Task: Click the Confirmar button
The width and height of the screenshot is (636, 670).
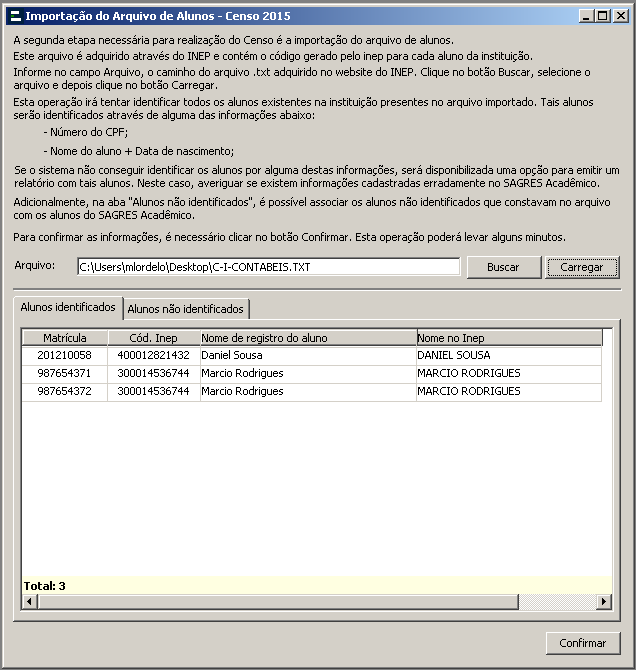Action: [582, 644]
